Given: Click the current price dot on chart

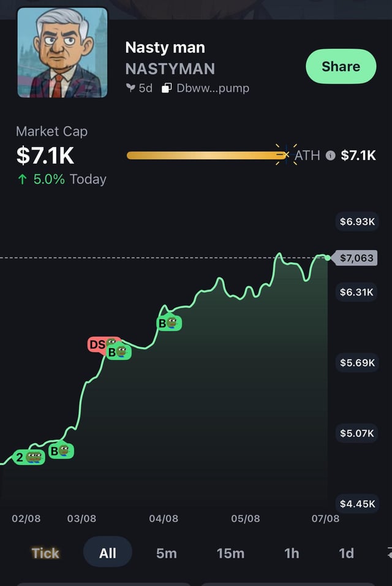Looking at the screenshot, I should point(328,257).
